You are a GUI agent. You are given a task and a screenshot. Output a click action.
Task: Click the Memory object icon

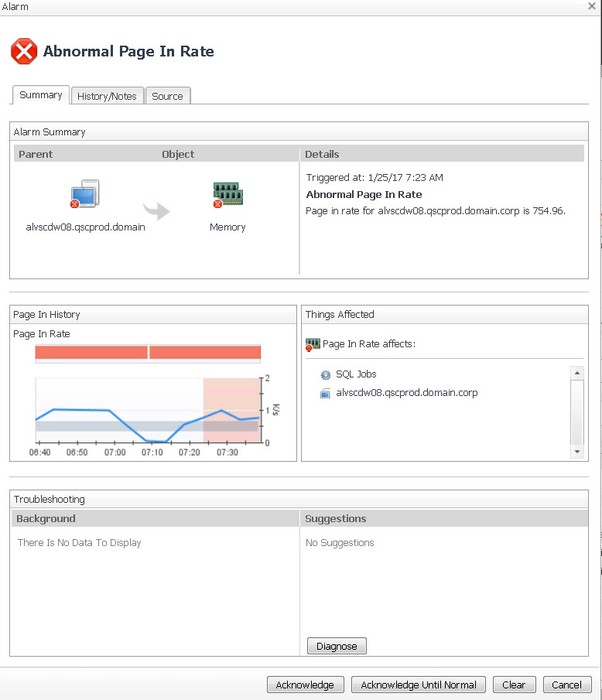coord(227,194)
